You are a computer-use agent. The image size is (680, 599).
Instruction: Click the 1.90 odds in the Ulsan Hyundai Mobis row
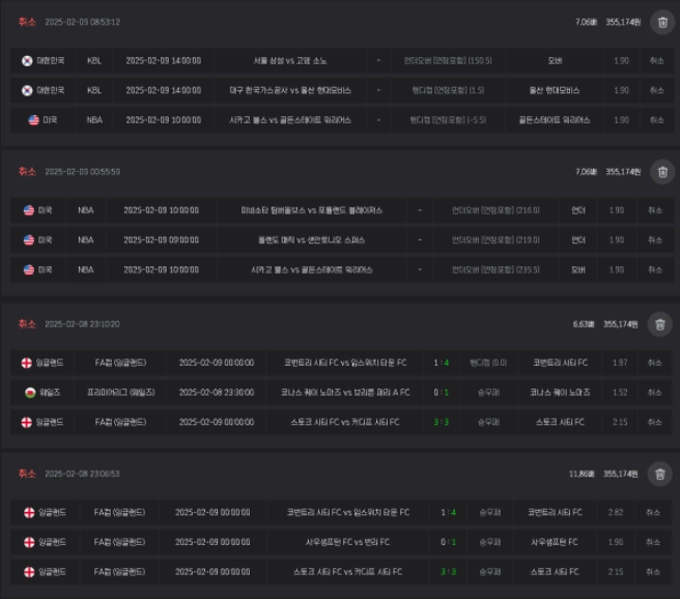[x=621, y=90]
